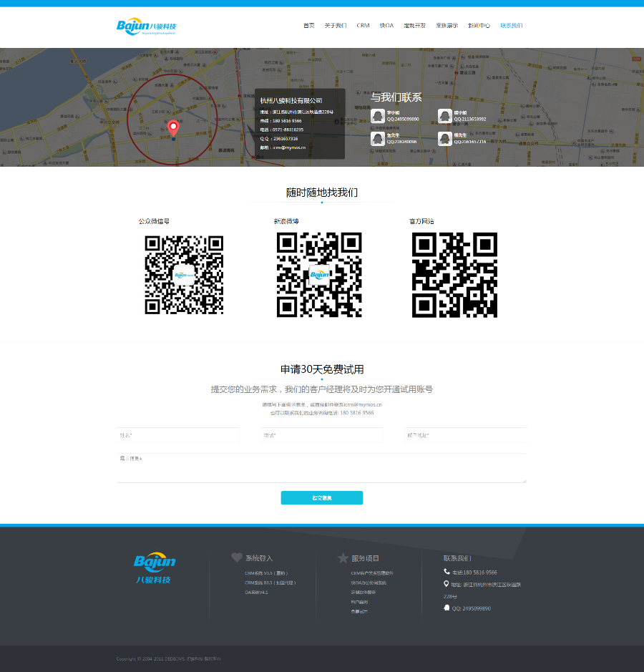Image resolution: width=644 pixels, height=672 pixels.
Task: Click the 需求信息 textarea
Action: point(322,468)
